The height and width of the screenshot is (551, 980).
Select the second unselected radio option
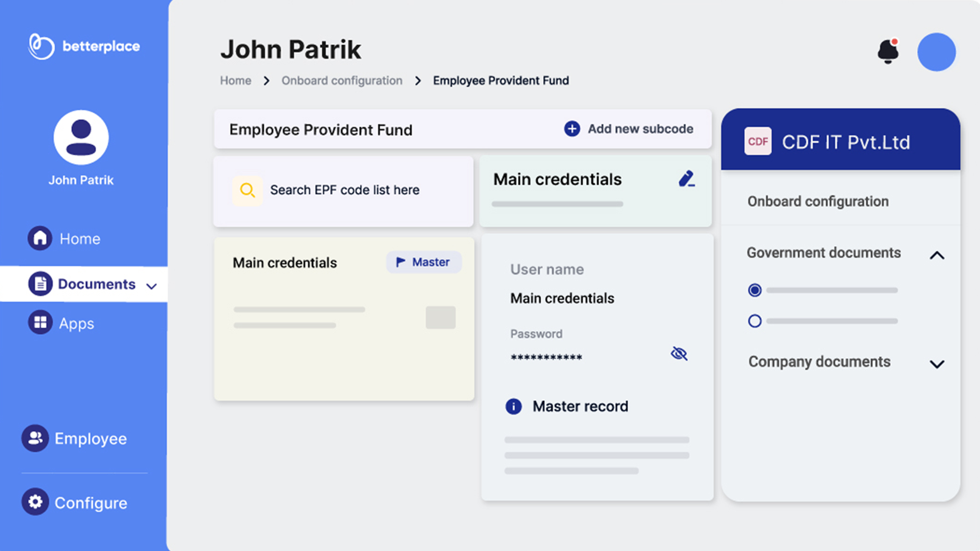(755, 321)
